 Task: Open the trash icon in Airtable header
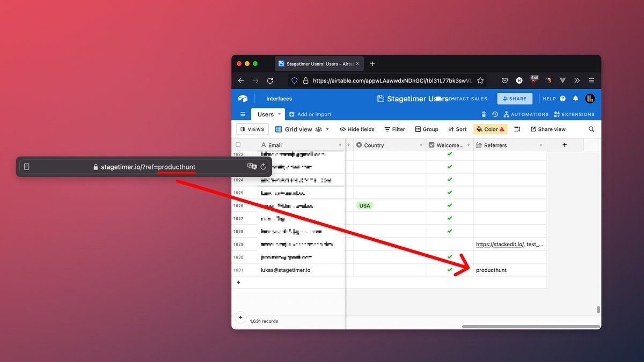click(484, 114)
